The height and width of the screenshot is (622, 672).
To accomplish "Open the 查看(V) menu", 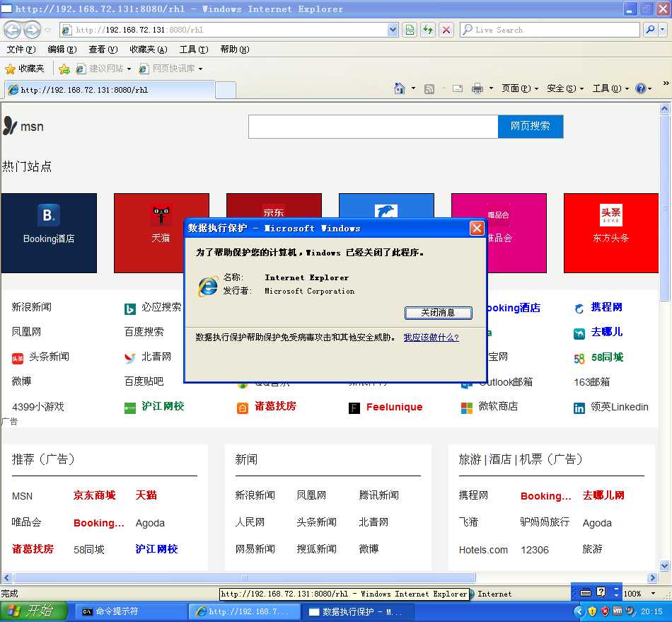I will [x=103, y=50].
